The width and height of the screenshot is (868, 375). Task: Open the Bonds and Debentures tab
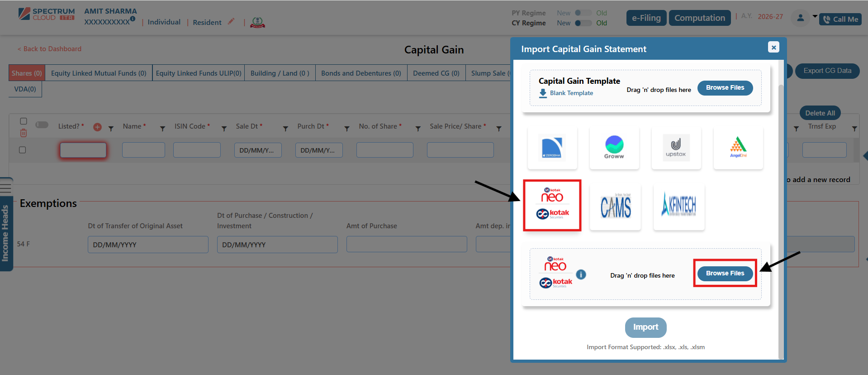click(361, 73)
